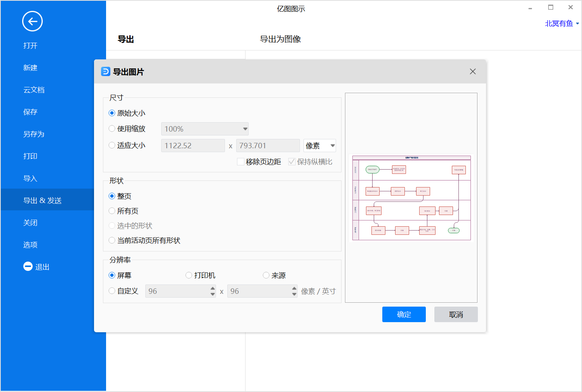Select 导出 & 发送 in the sidebar
Viewport: 582px width, 392px height.
pos(47,199)
